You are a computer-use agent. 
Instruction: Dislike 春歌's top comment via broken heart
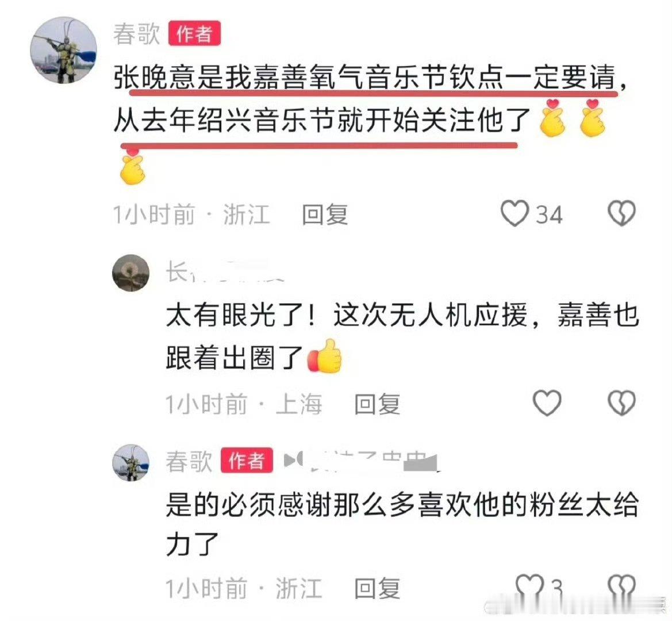(x=621, y=213)
